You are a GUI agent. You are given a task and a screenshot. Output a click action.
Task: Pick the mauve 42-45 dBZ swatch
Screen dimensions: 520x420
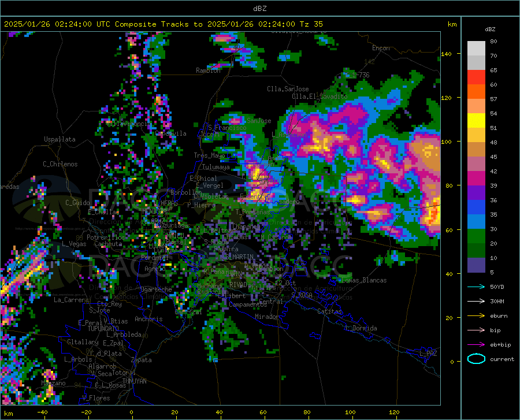[476, 164]
